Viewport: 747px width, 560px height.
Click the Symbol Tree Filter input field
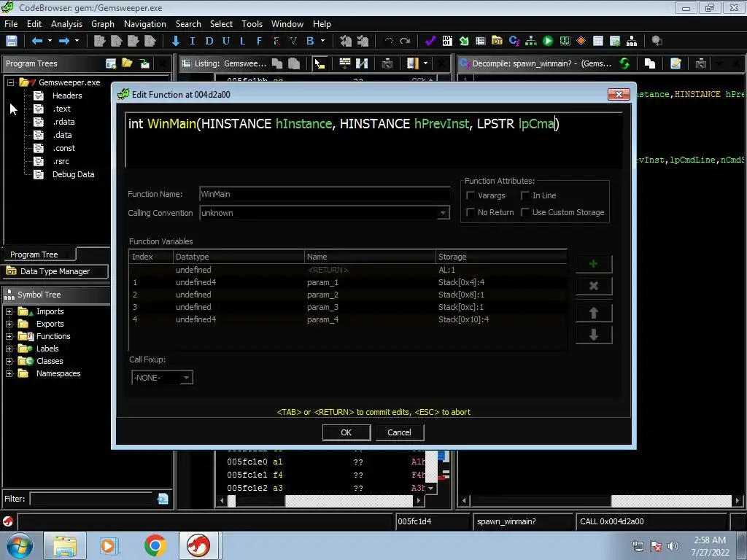92,499
